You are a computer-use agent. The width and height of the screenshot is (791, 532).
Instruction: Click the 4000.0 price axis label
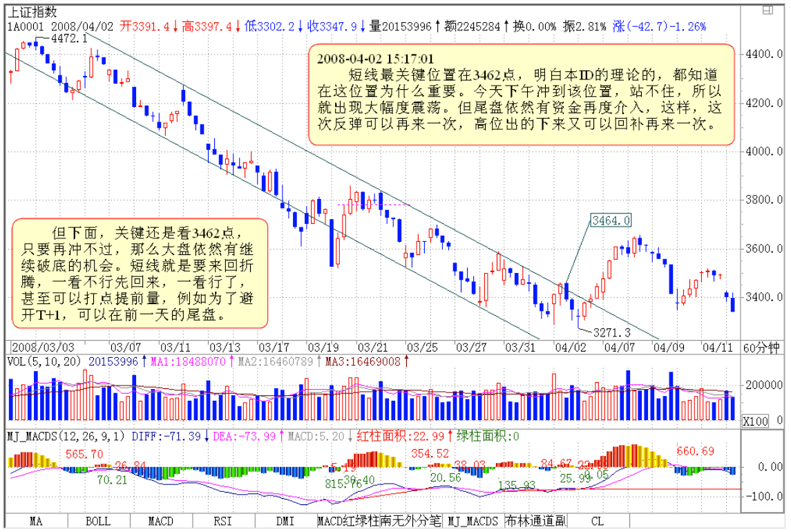point(764,151)
